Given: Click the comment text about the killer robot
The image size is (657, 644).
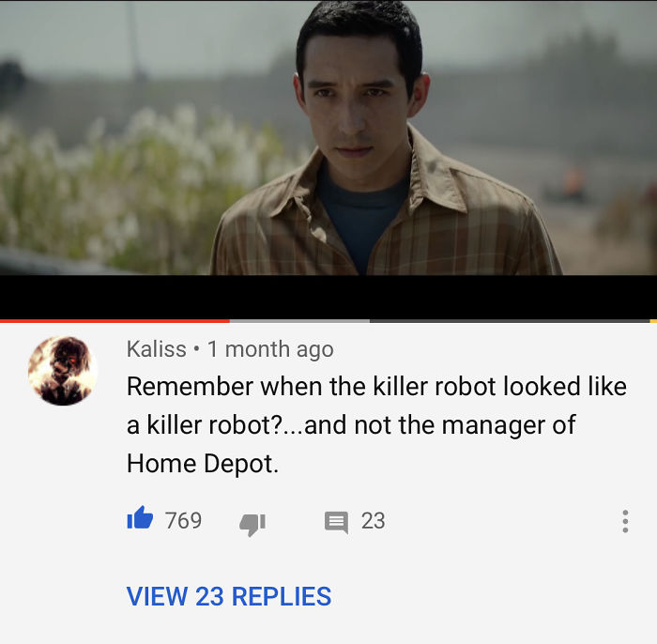Looking at the screenshot, I should coord(376,425).
